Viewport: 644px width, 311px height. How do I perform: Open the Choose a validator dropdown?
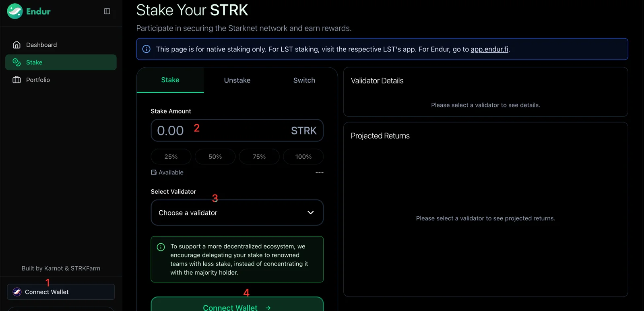(x=237, y=213)
